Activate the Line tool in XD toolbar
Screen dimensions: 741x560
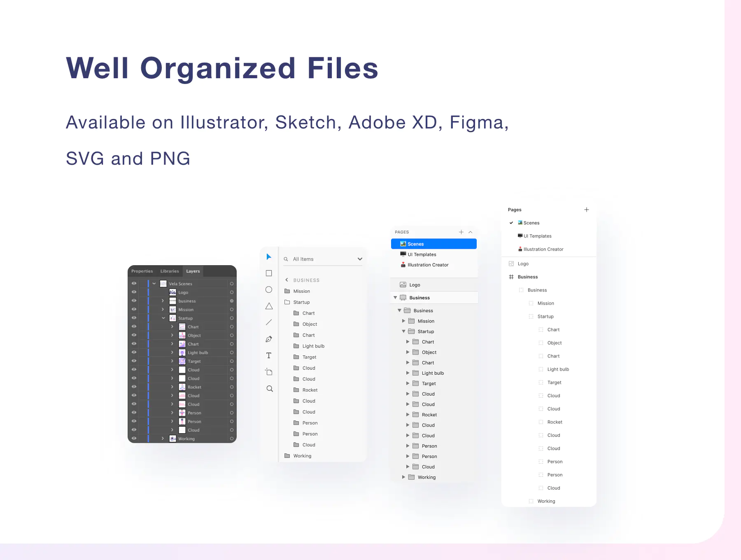coord(269,322)
